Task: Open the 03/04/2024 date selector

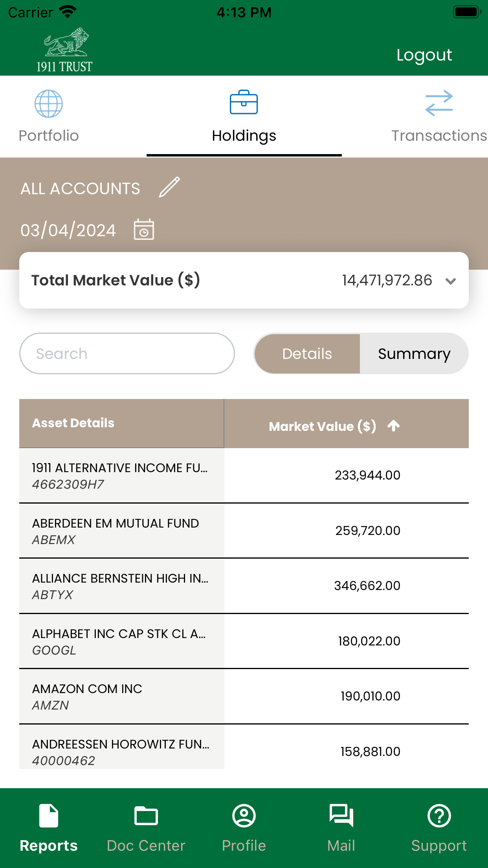Action: click(x=68, y=230)
